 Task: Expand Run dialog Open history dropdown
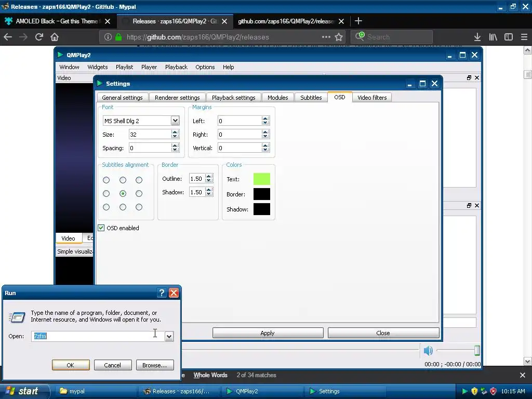tap(169, 336)
